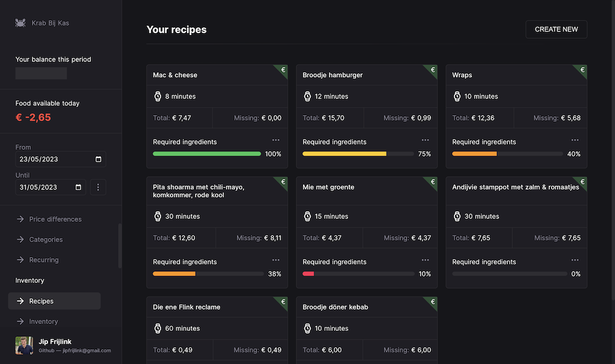Click the clock icon on Pita shoarma card
This screenshot has width=615, height=364.
[x=157, y=216]
